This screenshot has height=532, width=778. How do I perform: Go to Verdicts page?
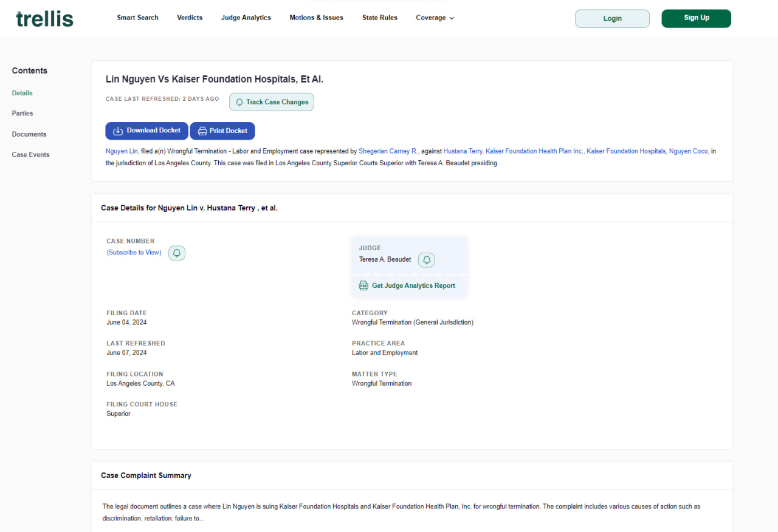190,18
